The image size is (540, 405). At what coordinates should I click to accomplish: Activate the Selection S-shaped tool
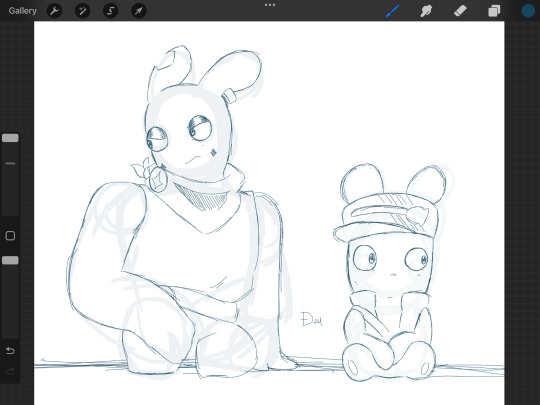111,11
